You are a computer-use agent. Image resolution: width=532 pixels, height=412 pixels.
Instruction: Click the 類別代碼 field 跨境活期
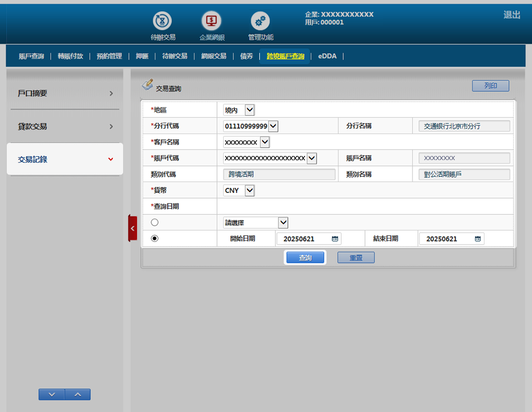point(279,174)
